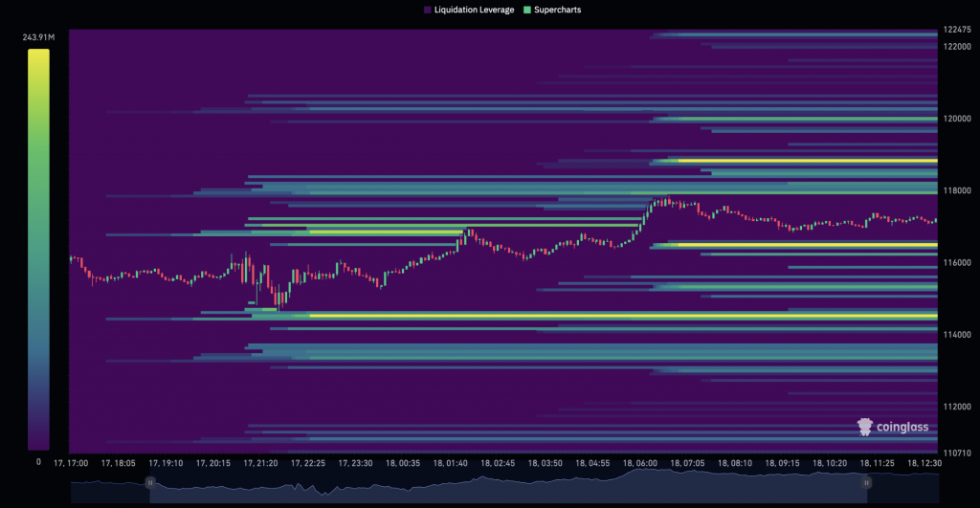Click the 118000 price axis label

pyautogui.click(x=957, y=190)
